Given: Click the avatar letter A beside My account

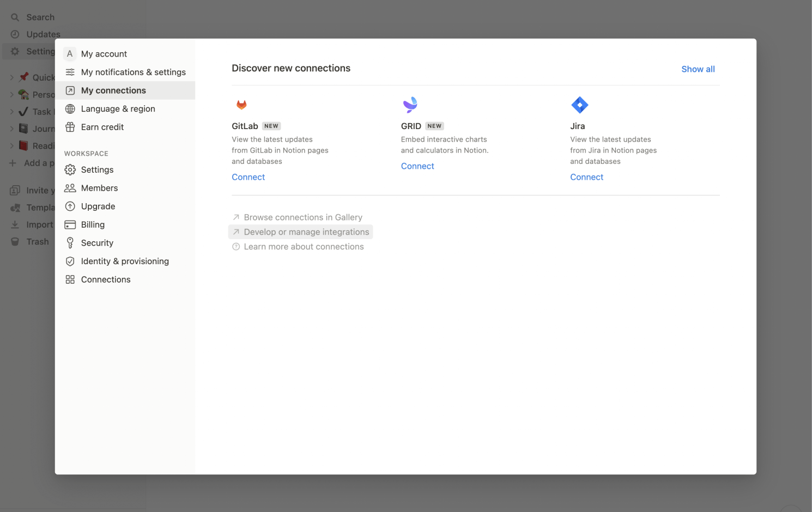Looking at the screenshot, I should [70, 54].
